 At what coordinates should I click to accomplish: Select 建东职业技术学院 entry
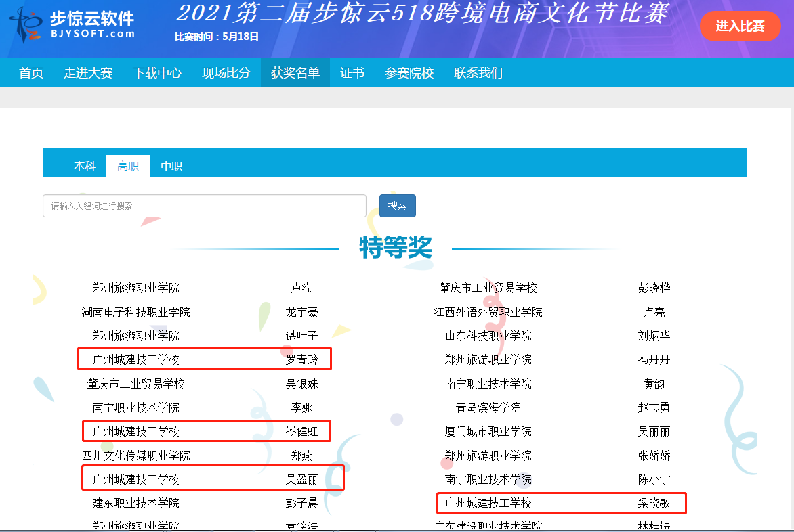tap(135, 503)
